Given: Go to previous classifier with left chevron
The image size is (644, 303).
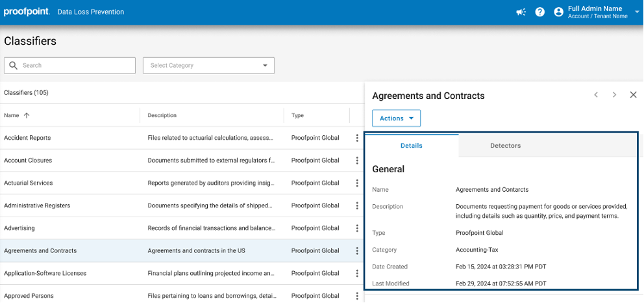Looking at the screenshot, I should click(596, 95).
